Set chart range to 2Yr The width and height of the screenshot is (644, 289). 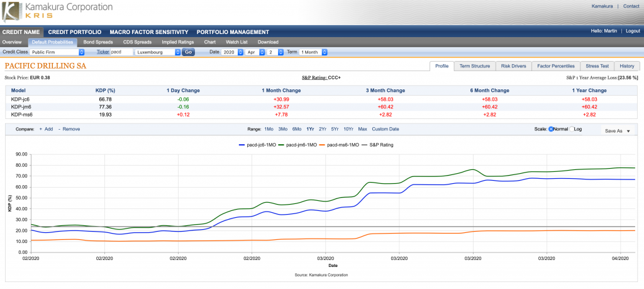tap(323, 129)
